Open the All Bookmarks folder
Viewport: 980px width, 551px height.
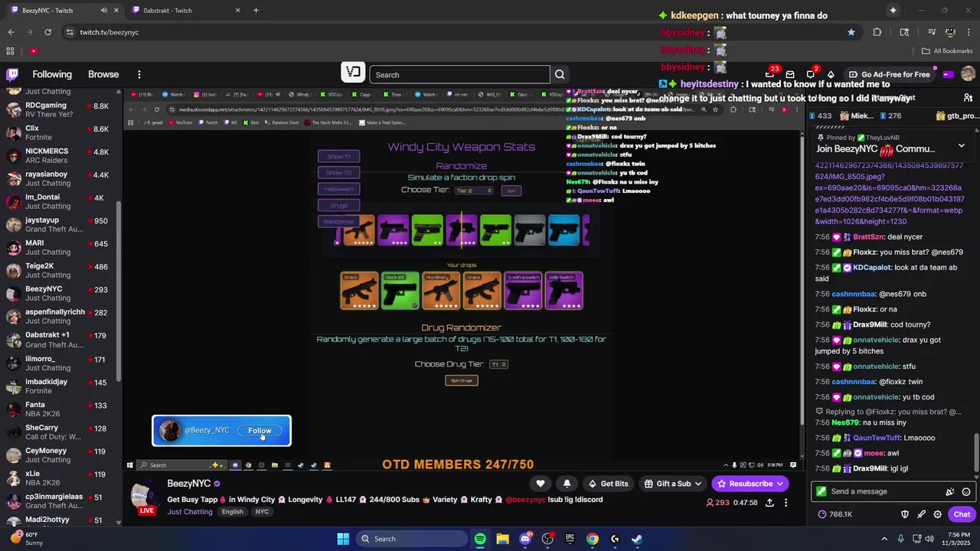[947, 51]
